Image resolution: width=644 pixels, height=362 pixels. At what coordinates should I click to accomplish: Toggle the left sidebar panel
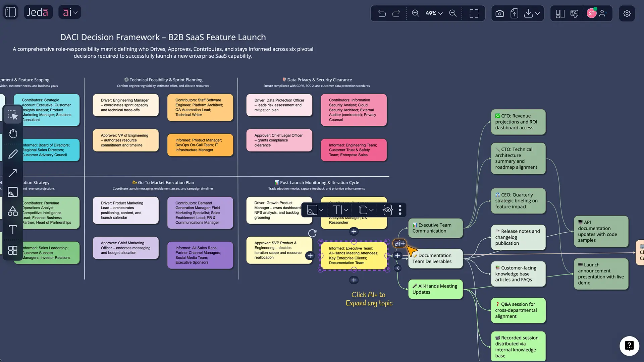tap(10, 12)
